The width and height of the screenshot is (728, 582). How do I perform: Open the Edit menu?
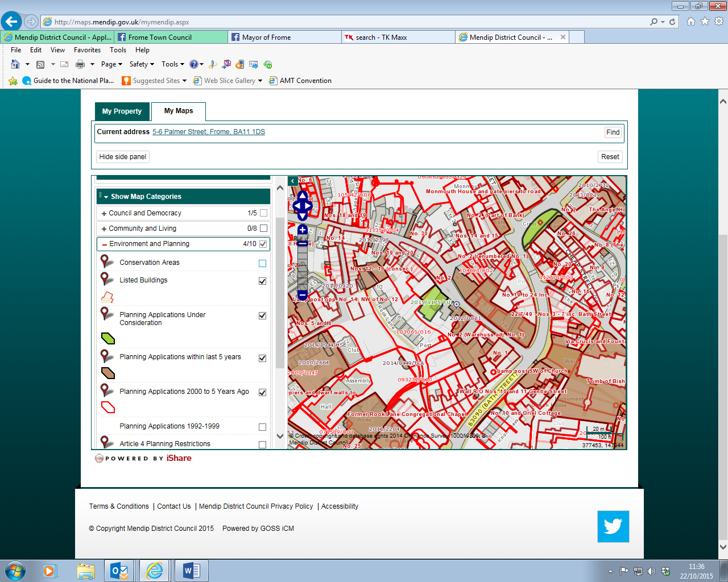click(36, 50)
